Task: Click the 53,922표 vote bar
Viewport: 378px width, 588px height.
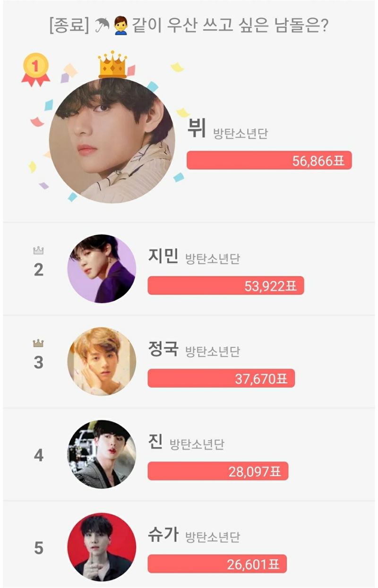Action: click(x=225, y=286)
